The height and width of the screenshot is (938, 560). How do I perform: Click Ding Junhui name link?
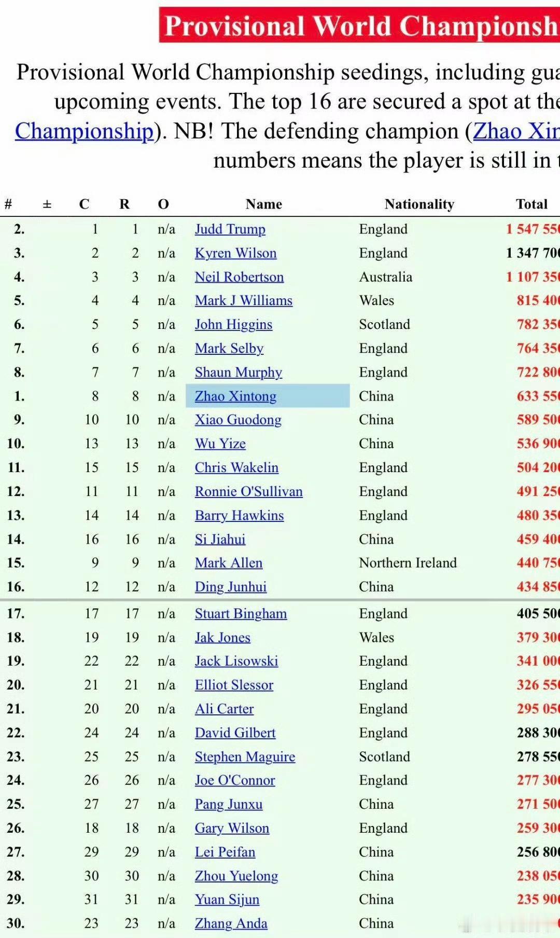pos(230,587)
